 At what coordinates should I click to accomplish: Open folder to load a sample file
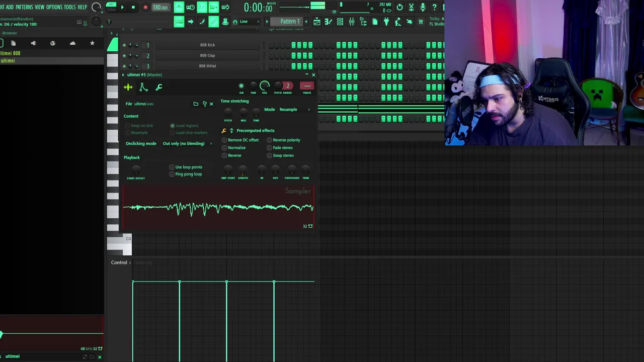[x=196, y=104]
